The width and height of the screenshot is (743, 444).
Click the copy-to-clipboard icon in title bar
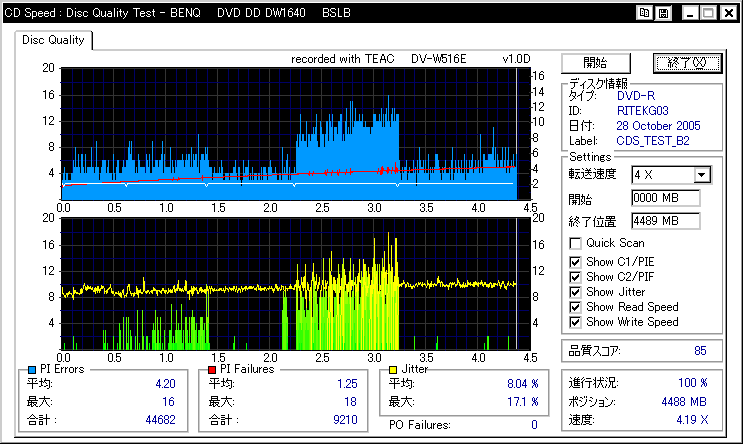(x=644, y=13)
